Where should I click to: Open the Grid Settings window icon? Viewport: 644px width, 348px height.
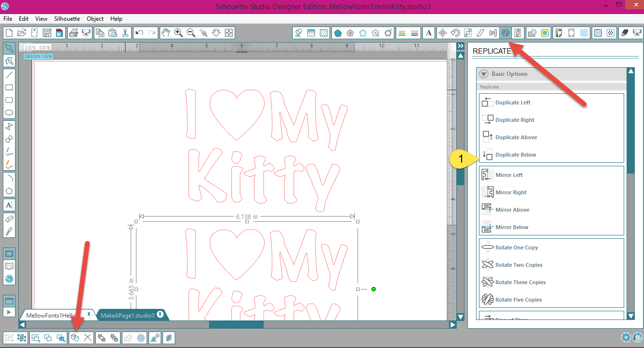tap(584, 33)
